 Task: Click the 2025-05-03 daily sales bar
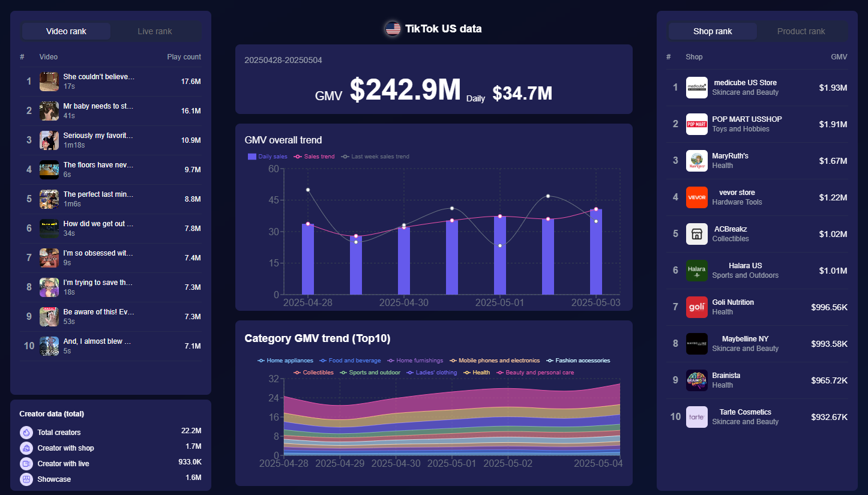[596, 252]
